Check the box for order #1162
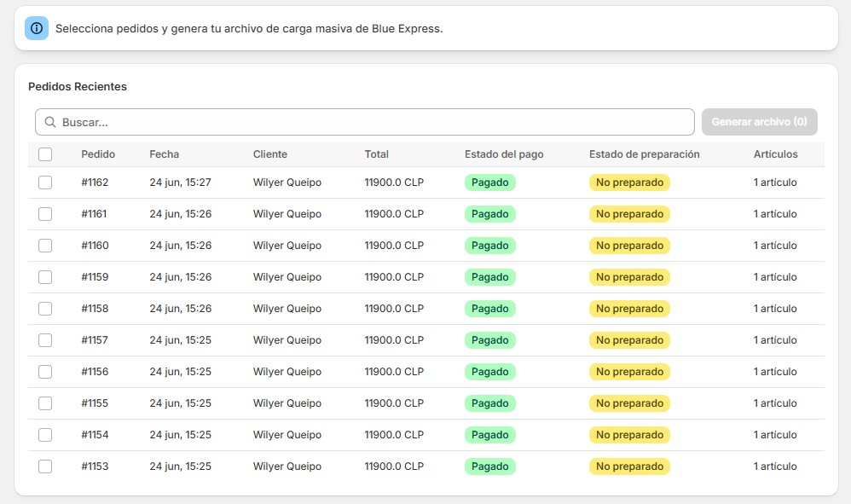This screenshot has width=851, height=504. [45, 182]
